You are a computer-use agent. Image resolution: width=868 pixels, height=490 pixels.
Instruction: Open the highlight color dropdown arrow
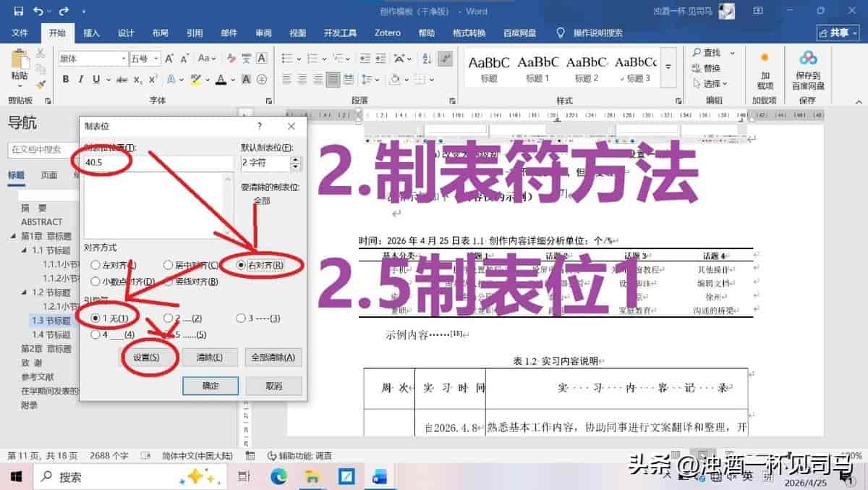click(208, 80)
